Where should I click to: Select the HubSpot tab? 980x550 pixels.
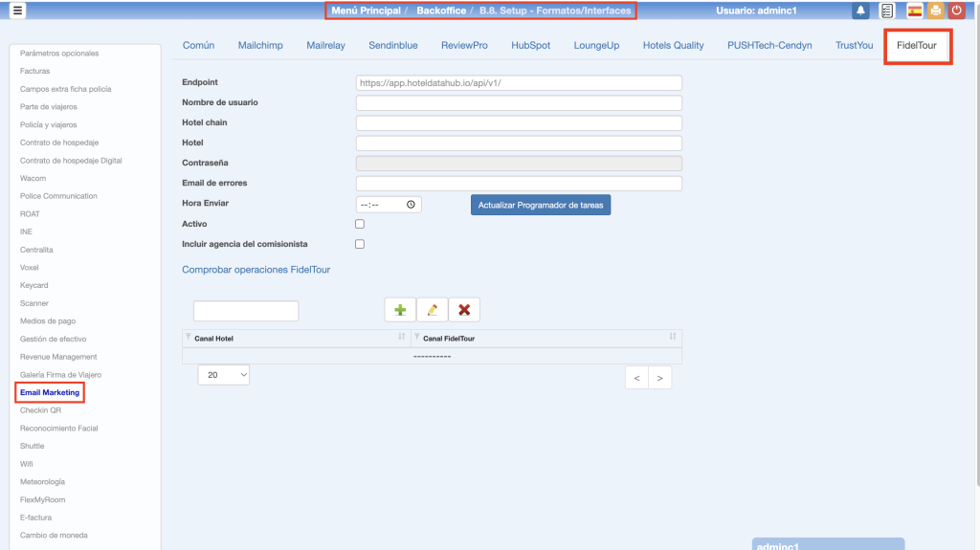(x=530, y=45)
